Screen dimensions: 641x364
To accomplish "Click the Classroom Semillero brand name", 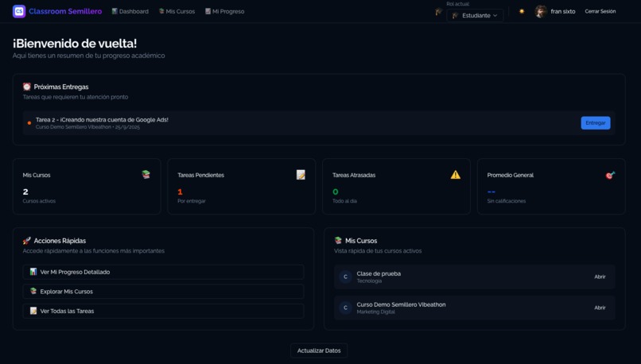I will point(65,11).
